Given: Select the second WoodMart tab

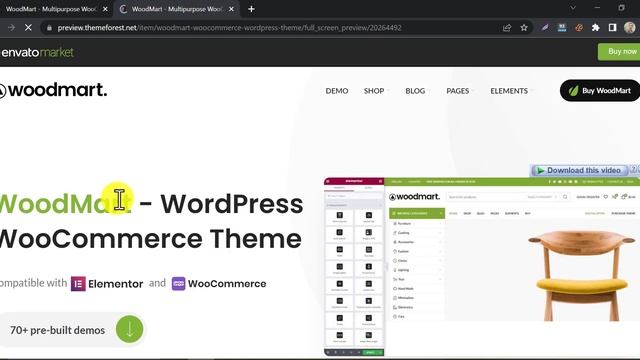Looking at the screenshot, I should 176,9.
